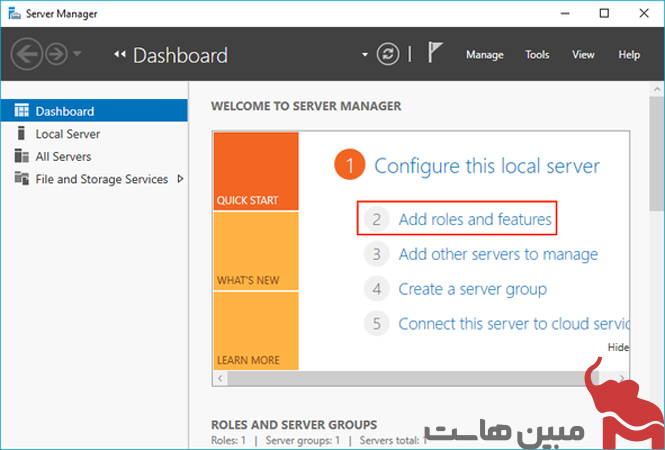The width and height of the screenshot is (665, 450).
Task: Click the Server Manager title bar icon
Action: tap(14, 14)
